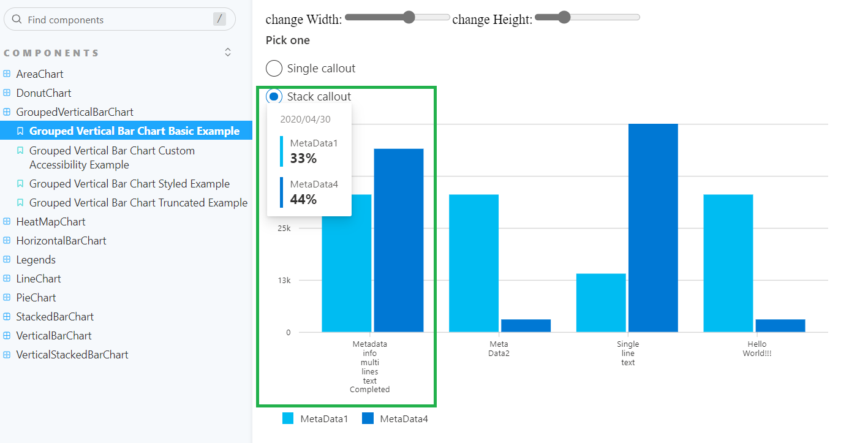Click the grid icon beside GroupedVerticalBarChart
The width and height of the screenshot is (868, 443).
click(x=7, y=112)
